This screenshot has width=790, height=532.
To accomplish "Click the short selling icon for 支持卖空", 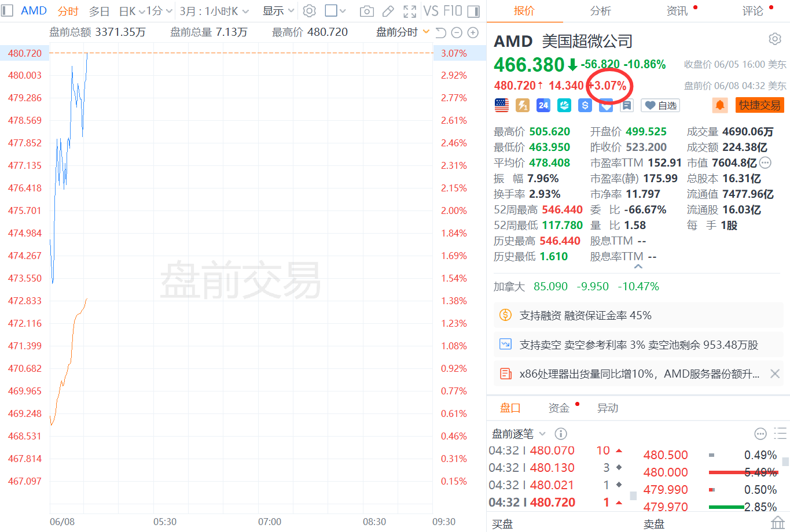I will (505, 344).
